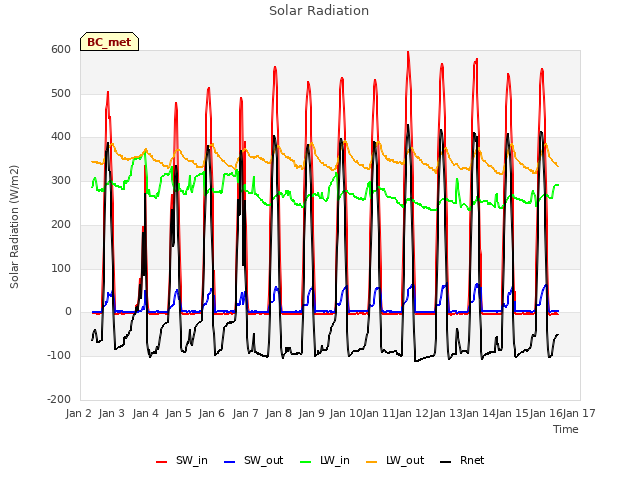Click the orange LW_out legend swatch

[x=372, y=462]
